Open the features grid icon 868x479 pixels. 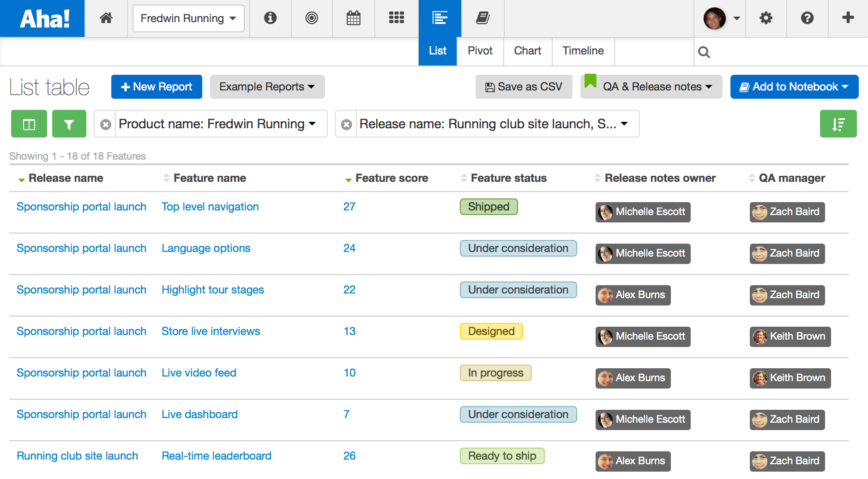[x=397, y=18]
